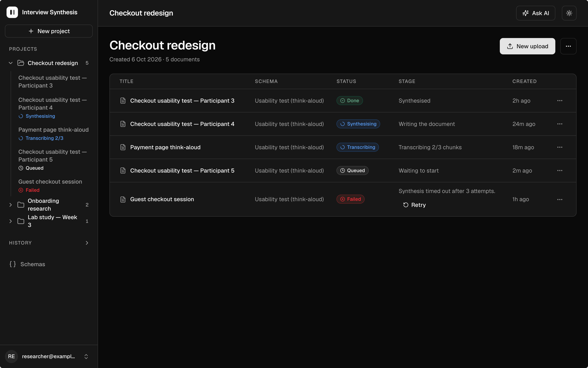Create a project with New project button
588x368 pixels.
[49, 31]
